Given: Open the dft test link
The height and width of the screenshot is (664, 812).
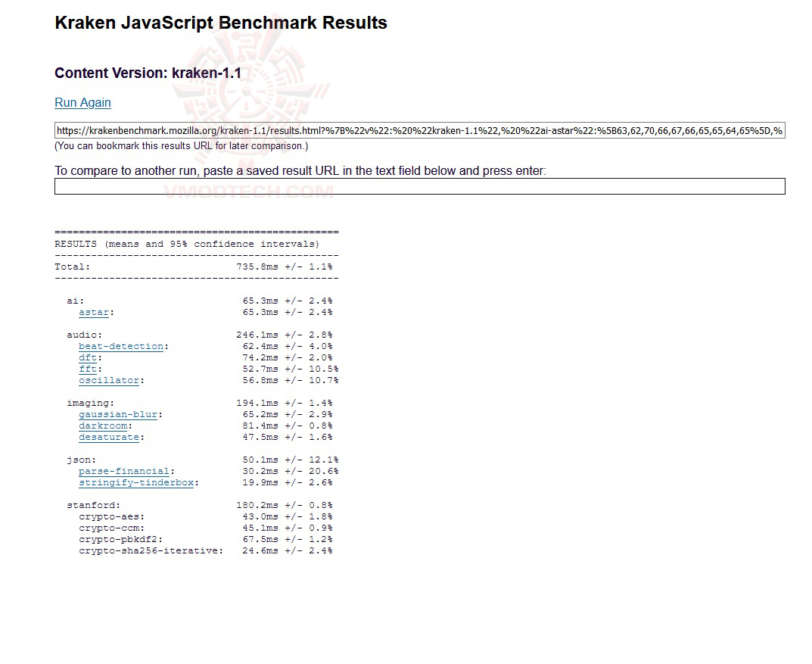Looking at the screenshot, I should pyautogui.click(x=88, y=358).
